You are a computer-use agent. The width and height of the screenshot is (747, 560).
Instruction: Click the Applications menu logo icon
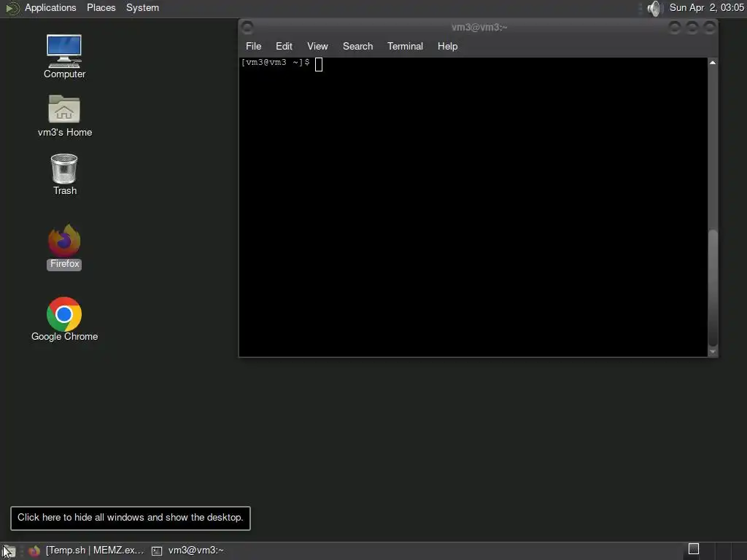click(12, 8)
